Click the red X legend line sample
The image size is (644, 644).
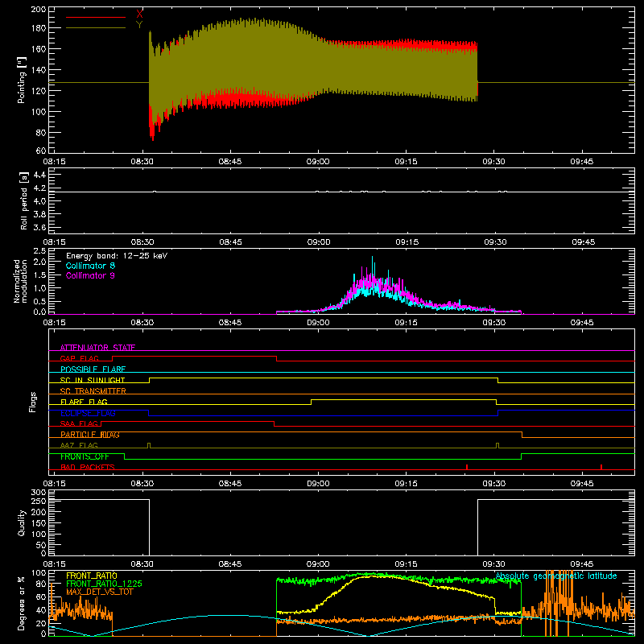[96, 17]
